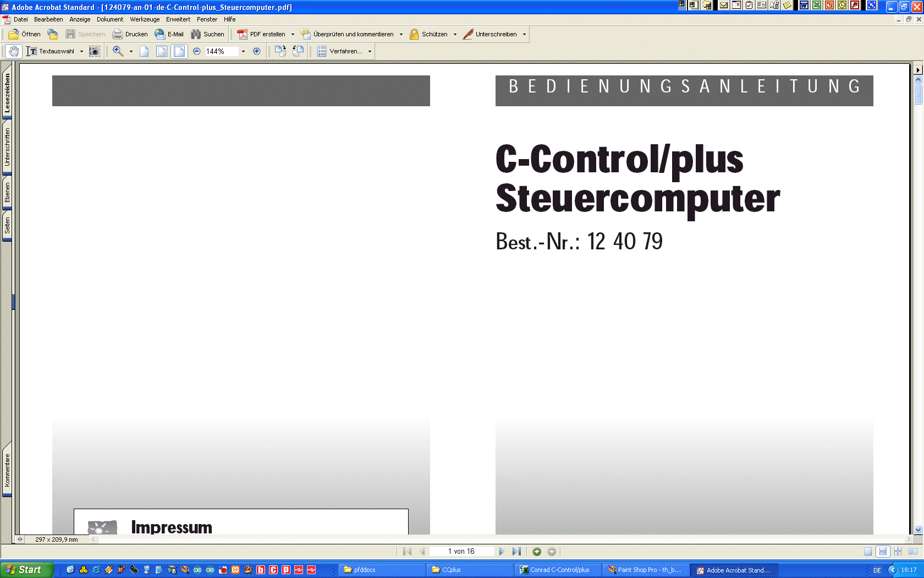Set view to actual page size
Screen dimensions: 924x578
[144, 51]
